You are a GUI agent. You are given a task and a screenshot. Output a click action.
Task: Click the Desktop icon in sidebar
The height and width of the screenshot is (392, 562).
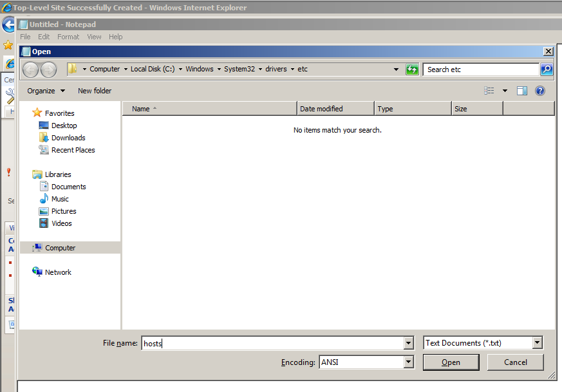point(43,126)
